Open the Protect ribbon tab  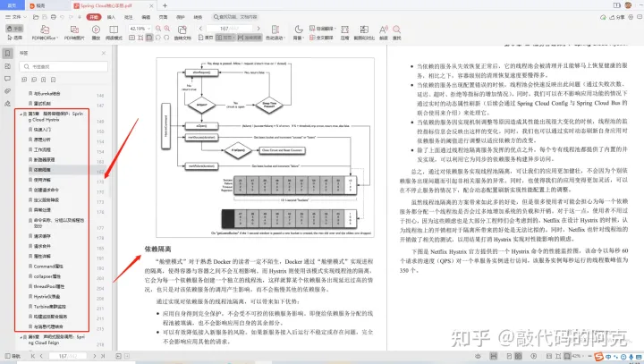[x=181, y=17]
